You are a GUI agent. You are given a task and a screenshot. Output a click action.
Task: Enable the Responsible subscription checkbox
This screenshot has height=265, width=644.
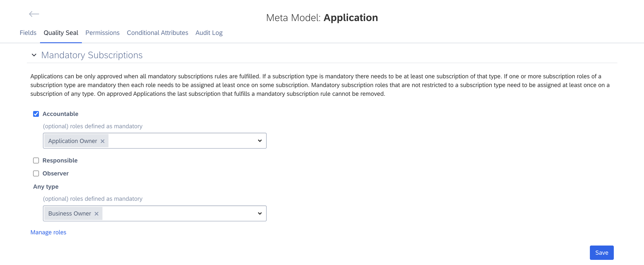point(36,160)
